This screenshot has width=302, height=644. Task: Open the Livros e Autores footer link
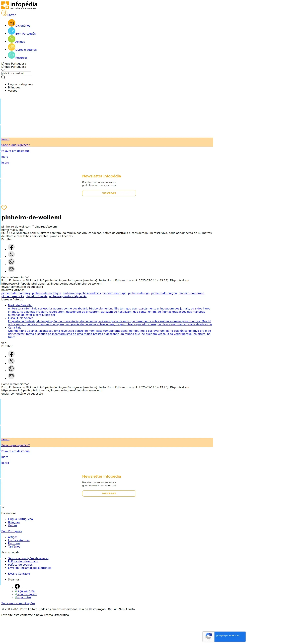tap(19, 540)
